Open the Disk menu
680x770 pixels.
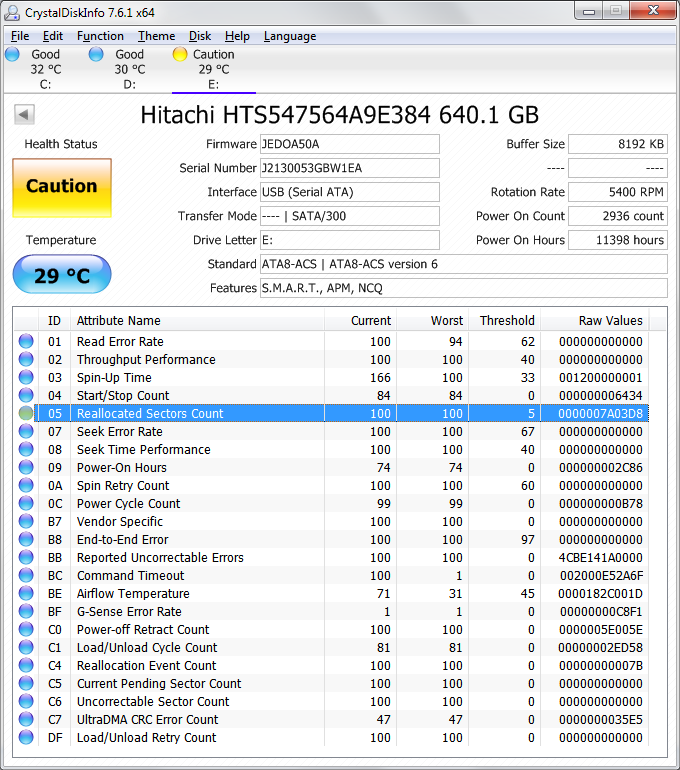click(200, 36)
